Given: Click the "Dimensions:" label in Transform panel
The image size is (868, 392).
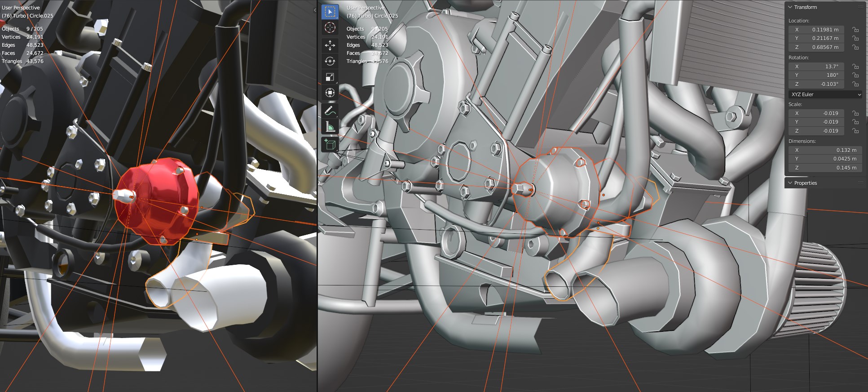Looking at the screenshot, I should pyautogui.click(x=802, y=141).
